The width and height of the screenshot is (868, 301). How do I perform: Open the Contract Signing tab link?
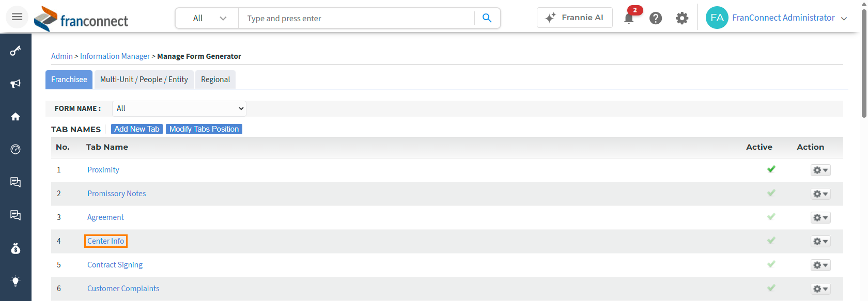click(x=115, y=265)
